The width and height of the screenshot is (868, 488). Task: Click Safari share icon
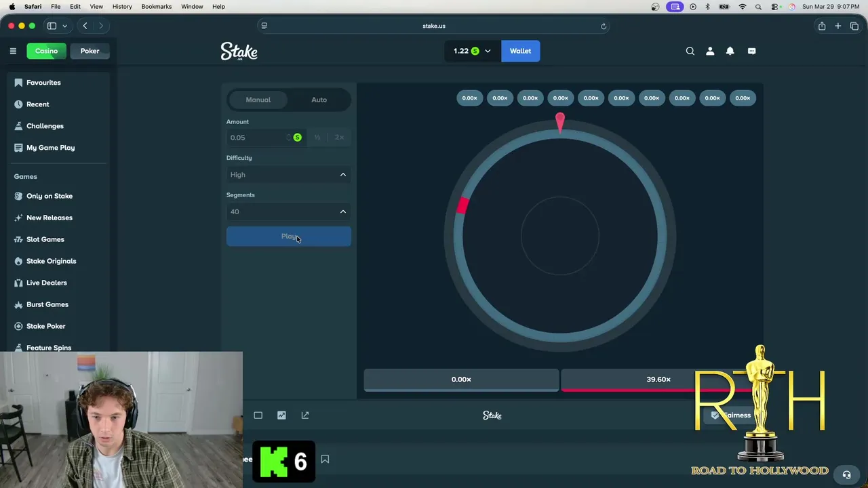pyautogui.click(x=821, y=26)
